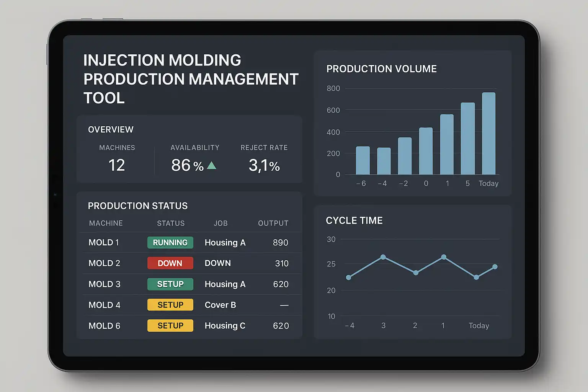The height and width of the screenshot is (392, 588).
Task: Click the Housing A job for MOLD 3
Action: (225, 284)
